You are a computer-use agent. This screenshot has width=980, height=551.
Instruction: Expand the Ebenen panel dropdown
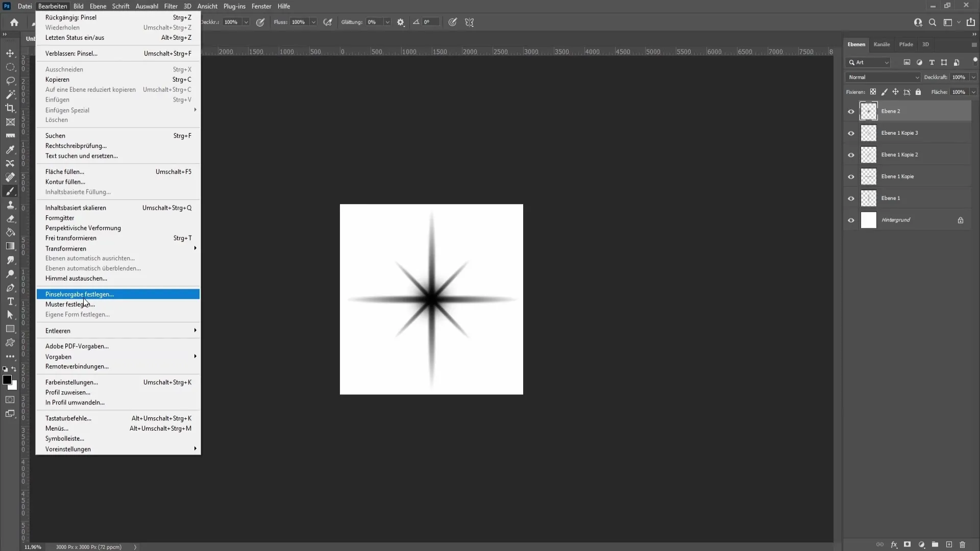974,44
